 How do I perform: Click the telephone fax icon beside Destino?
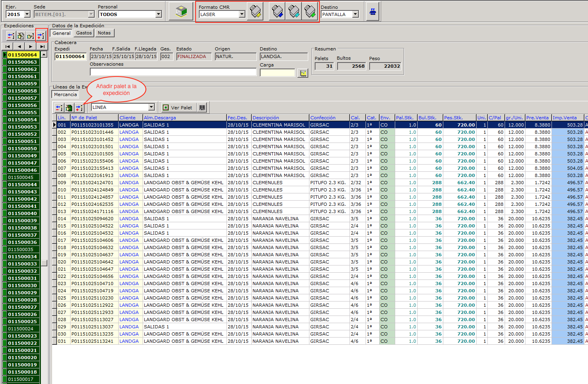(373, 12)
